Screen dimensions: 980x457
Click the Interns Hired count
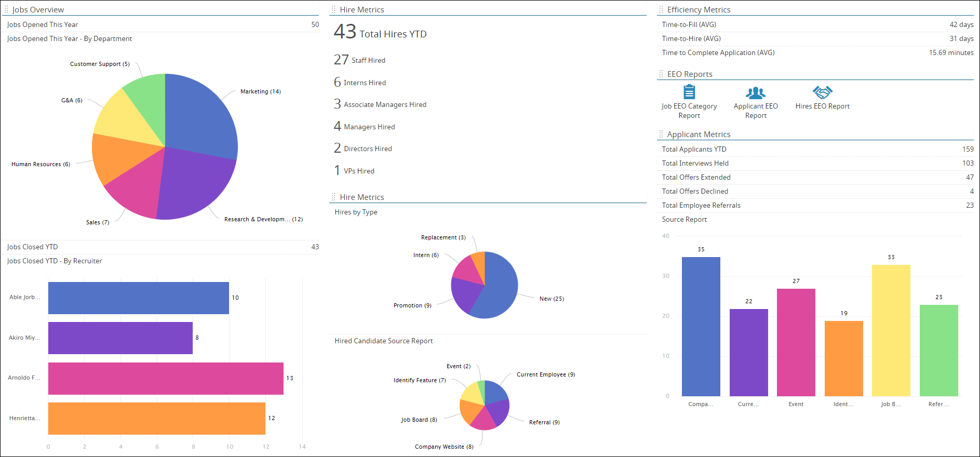click(338, 82)
